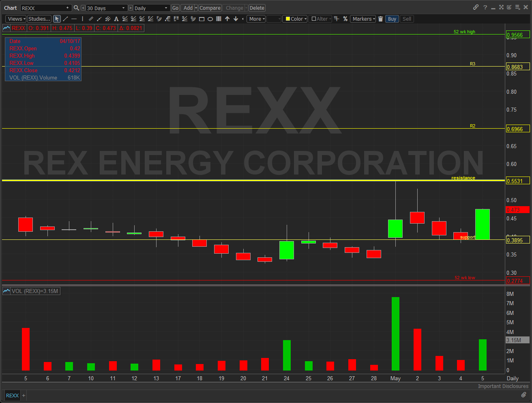Viewport: 532px width, 403px height.
Task: Choose the vertical line drawing tool
Action: pos(82,19)
